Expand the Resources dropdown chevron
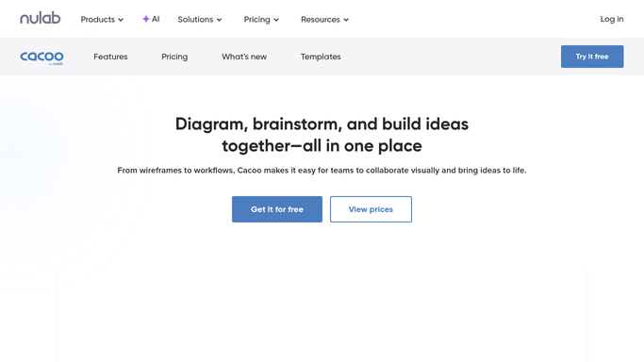 click(346, 20)
